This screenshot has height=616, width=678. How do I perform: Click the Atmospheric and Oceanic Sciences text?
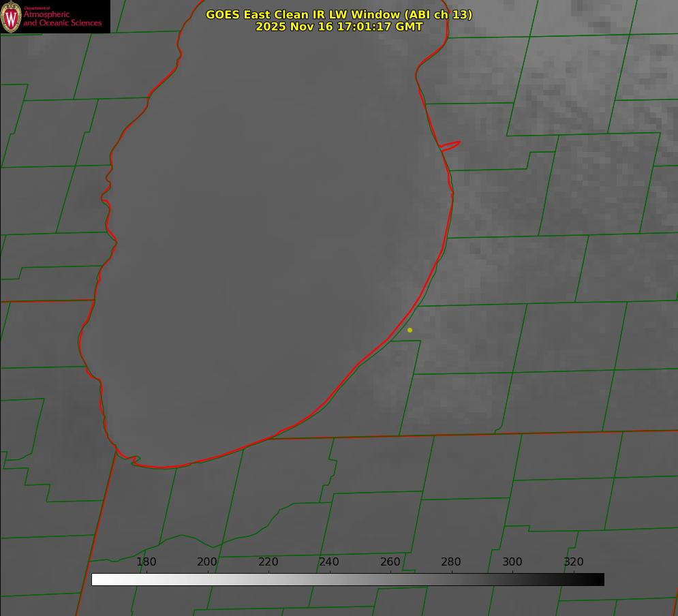tap(62, 18)
